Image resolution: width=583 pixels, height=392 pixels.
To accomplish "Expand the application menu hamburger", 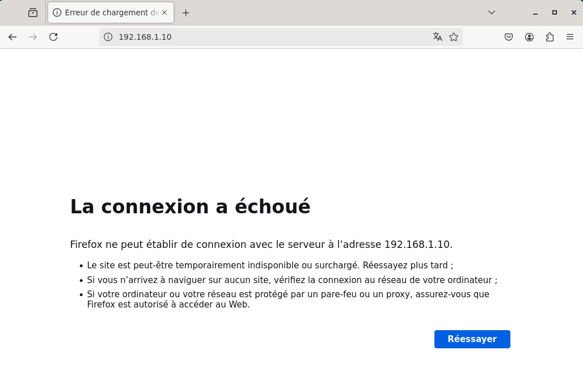I will [570, 36].
